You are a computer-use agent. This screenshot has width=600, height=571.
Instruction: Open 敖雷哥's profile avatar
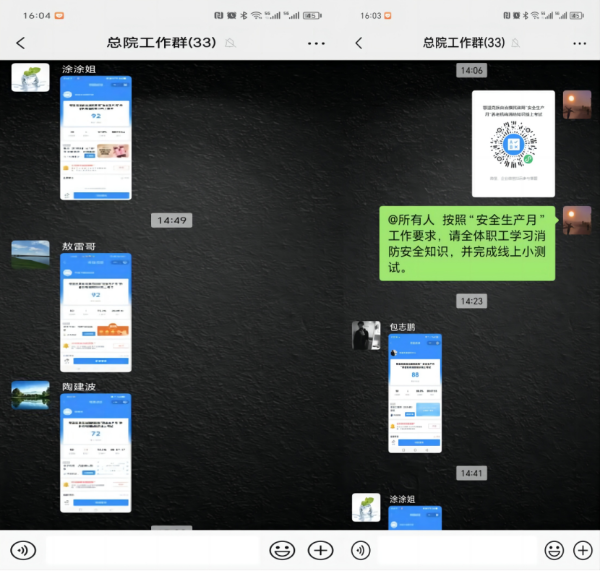click(30, 254)
